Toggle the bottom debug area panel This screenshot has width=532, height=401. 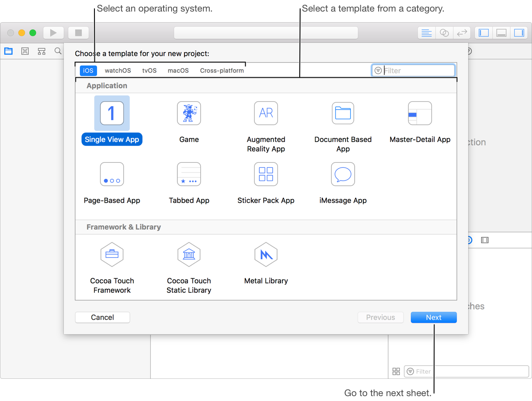501,33
